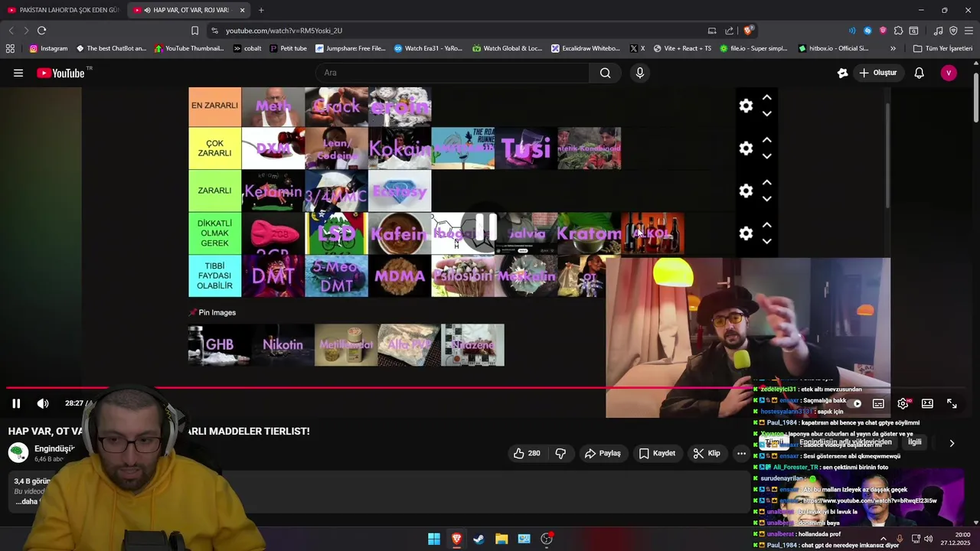Open the YouTube notifications bell

click(920, 73)
